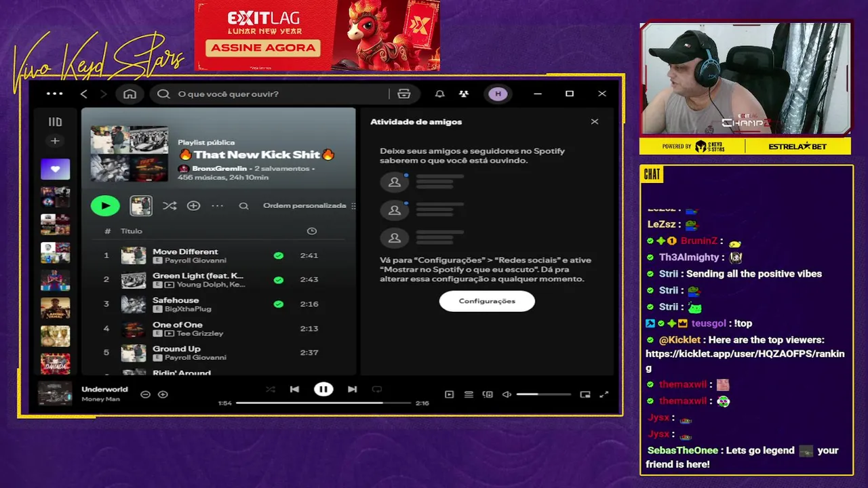Click the Configurações button
This screenshot has width=868, height=488.
point(487,301)
